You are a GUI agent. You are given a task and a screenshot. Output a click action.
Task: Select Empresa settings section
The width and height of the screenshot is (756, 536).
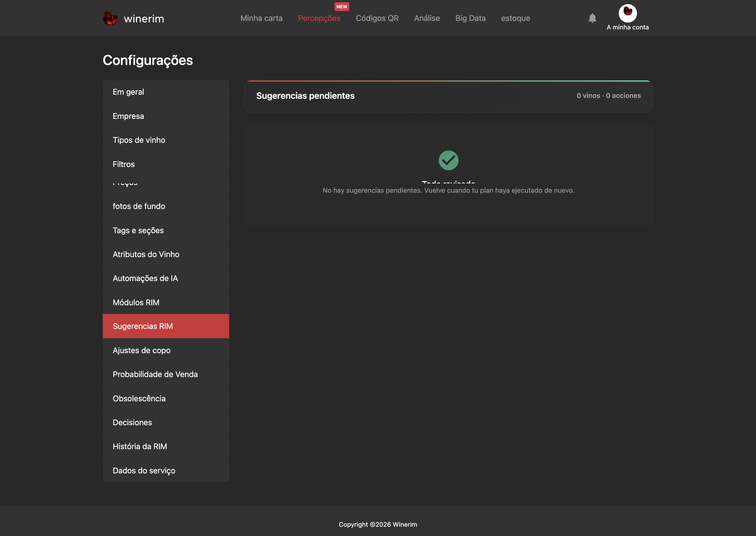click(166, 116)
